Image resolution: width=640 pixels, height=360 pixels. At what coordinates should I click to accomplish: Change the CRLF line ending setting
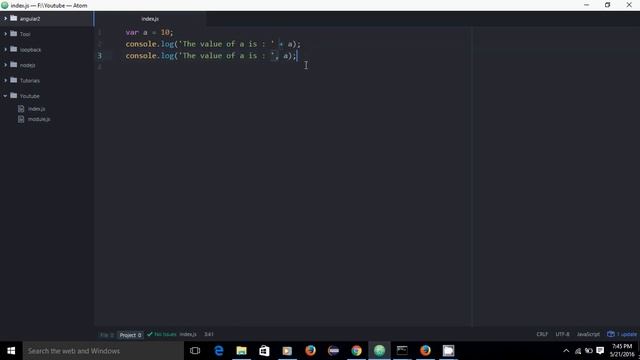(542, 334)
